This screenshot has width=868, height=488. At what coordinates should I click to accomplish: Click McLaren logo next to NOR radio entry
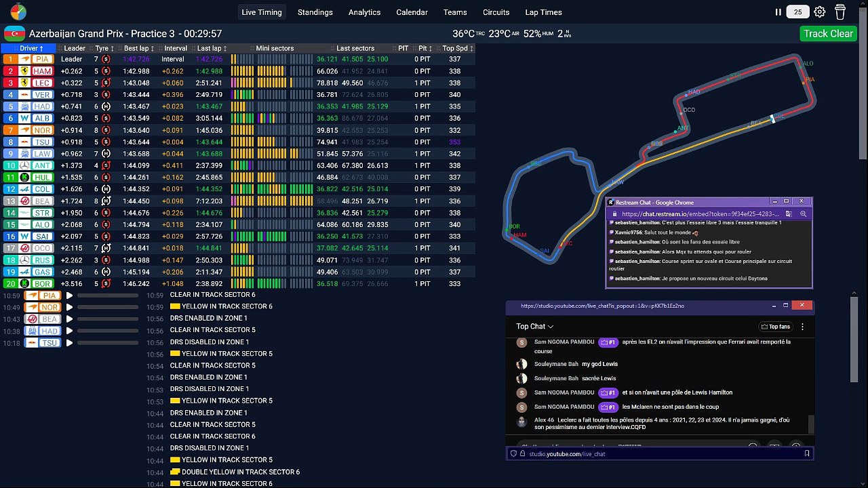pyautogui.click(x=32, y=307)
